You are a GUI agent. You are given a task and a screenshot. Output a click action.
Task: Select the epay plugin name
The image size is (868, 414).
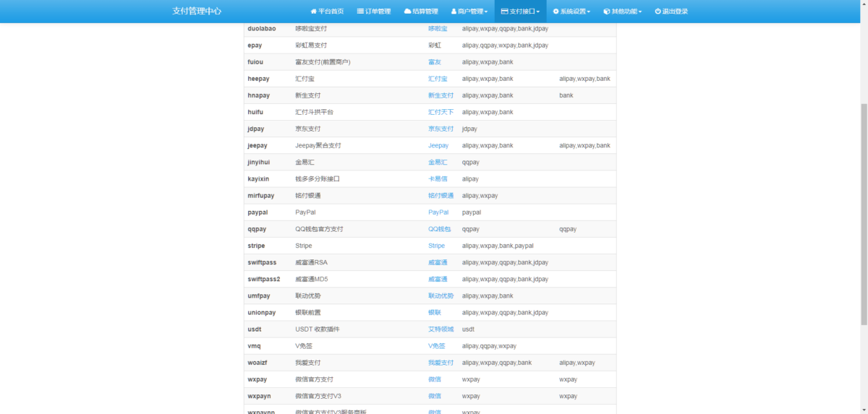click(255, 45)
